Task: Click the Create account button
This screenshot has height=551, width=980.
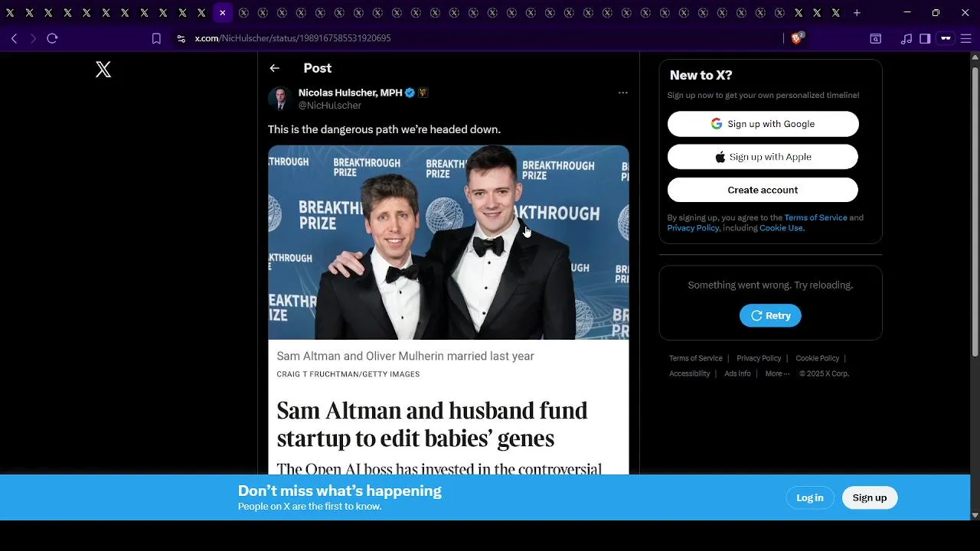Action: tap(763, 190)
